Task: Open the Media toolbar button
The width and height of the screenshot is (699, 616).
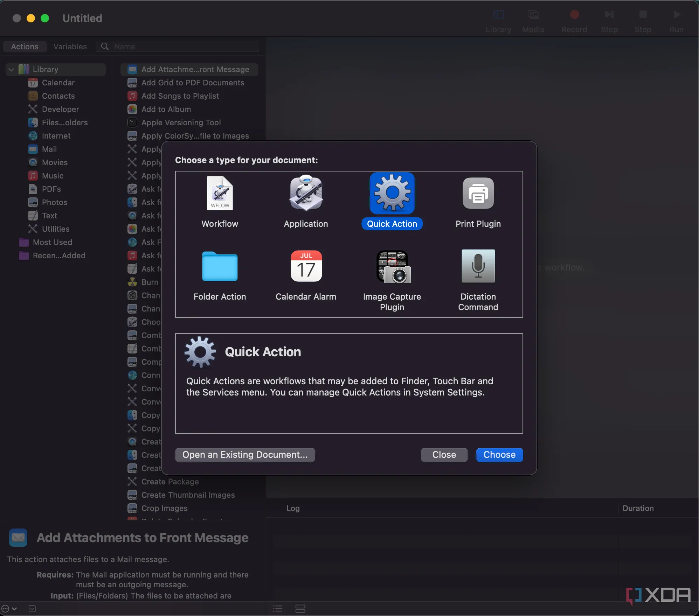Action: pyautogui.click(x=533, y=21)
